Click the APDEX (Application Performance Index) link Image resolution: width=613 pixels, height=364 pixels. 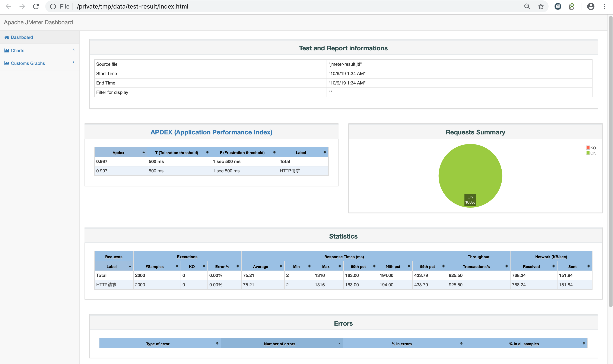(x=211, y=132)
